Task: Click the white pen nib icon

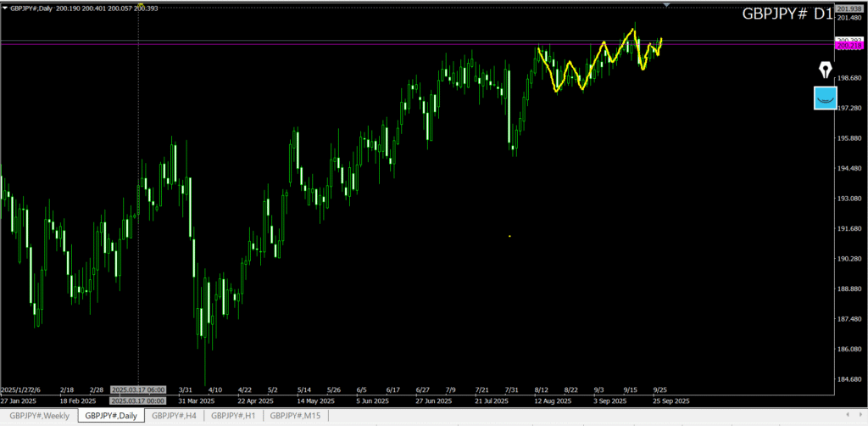Action: [x=824, y=70]
